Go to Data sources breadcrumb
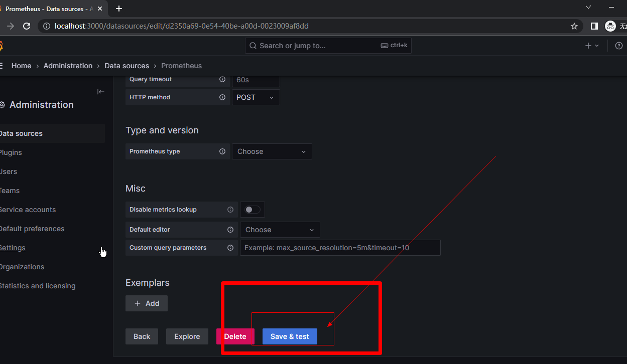 pos(127,66)
